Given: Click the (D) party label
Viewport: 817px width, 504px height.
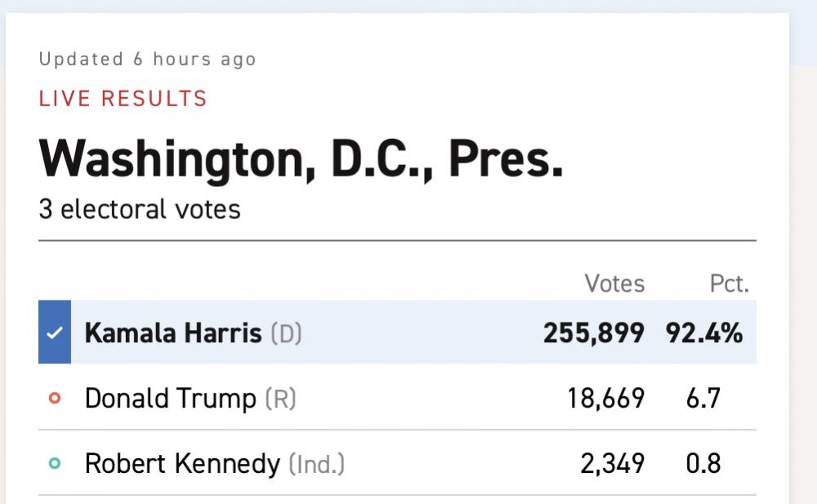Looking at the screenshot, I should click(x=286, y=333).
